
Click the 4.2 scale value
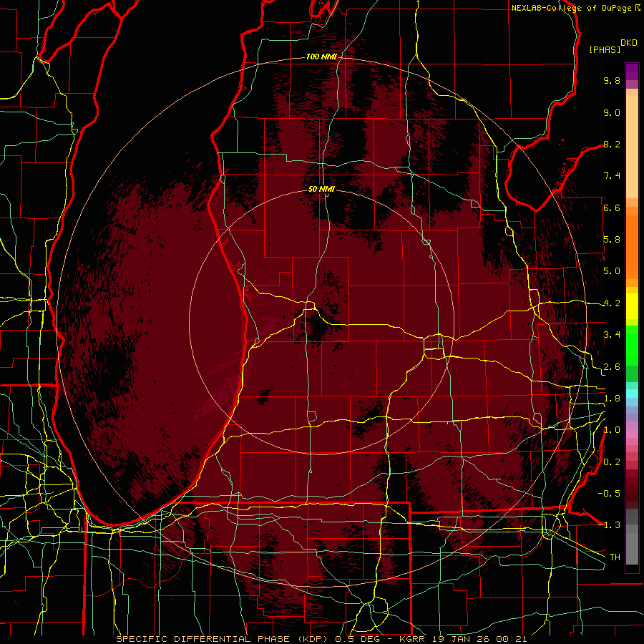pyautogui.click(x=612, y=303)
